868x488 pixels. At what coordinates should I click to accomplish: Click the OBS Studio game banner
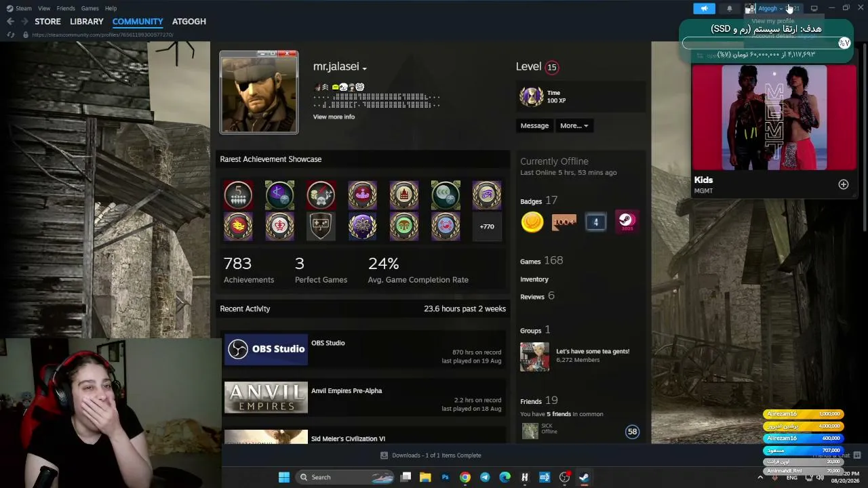[x=266, y=349]
